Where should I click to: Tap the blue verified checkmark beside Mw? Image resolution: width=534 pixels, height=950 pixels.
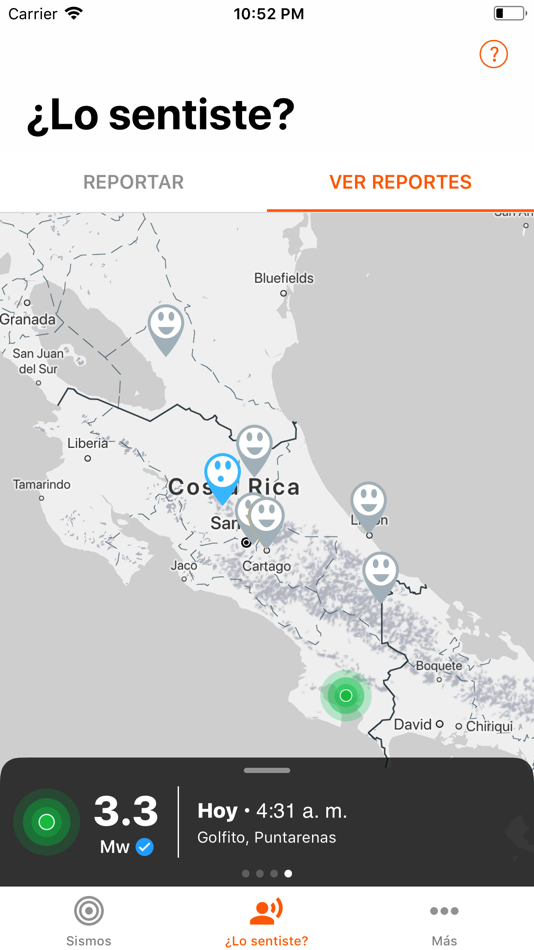pos(144,846)
